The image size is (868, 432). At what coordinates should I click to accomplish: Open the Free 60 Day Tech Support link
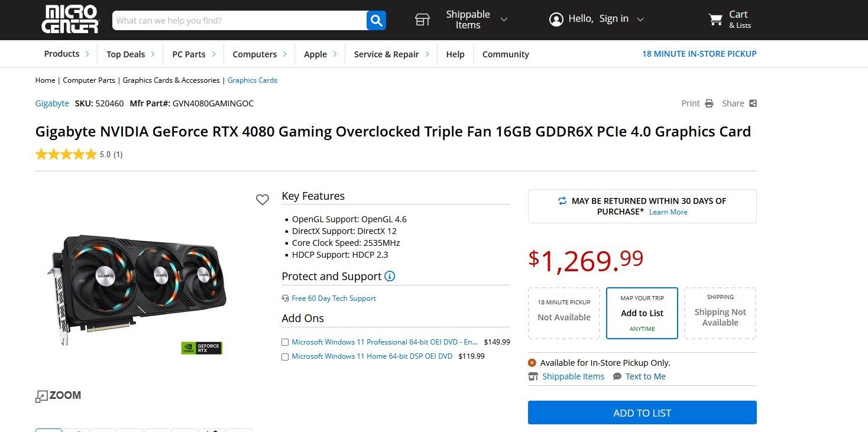333,298
